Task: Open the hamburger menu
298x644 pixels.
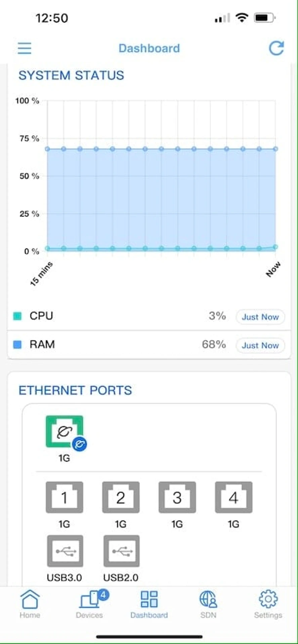Action: 24,48
